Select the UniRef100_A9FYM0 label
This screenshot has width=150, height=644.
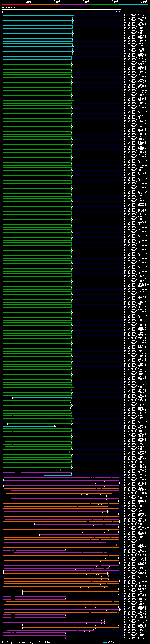135,555
